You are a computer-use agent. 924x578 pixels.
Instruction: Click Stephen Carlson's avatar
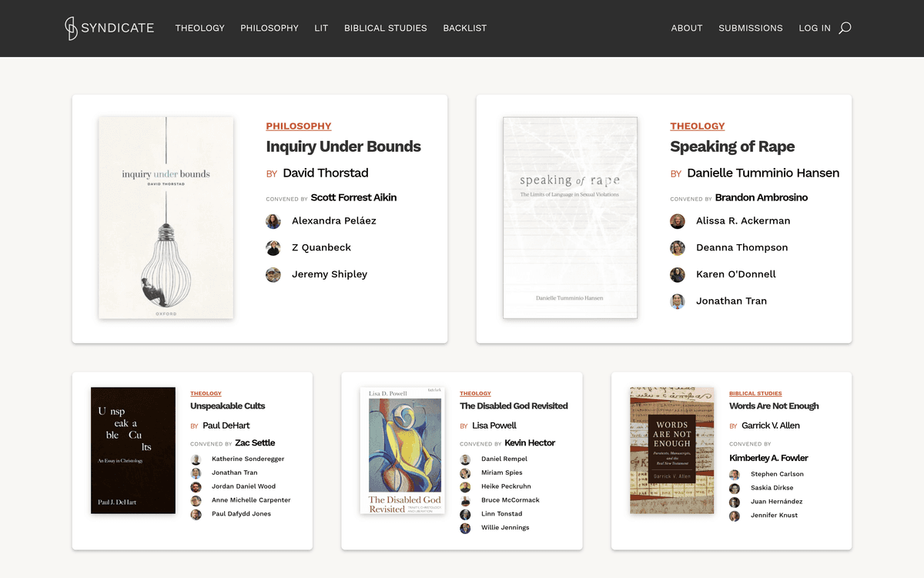(x=735, y=475)
